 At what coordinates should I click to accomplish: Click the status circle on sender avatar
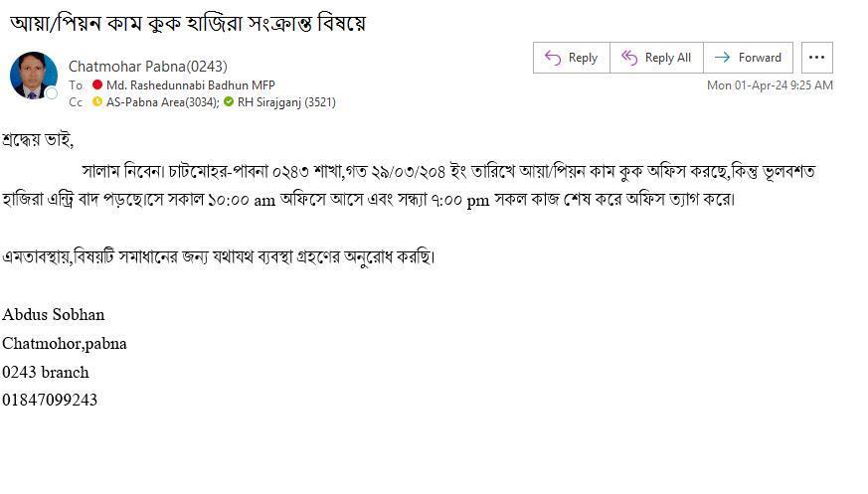point(52,93)
